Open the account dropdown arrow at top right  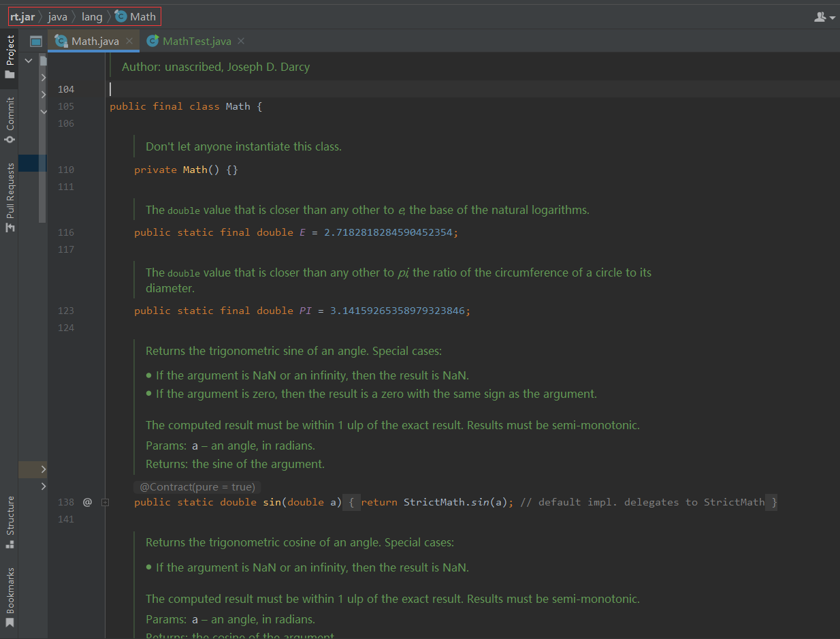[x=833, y=18]
